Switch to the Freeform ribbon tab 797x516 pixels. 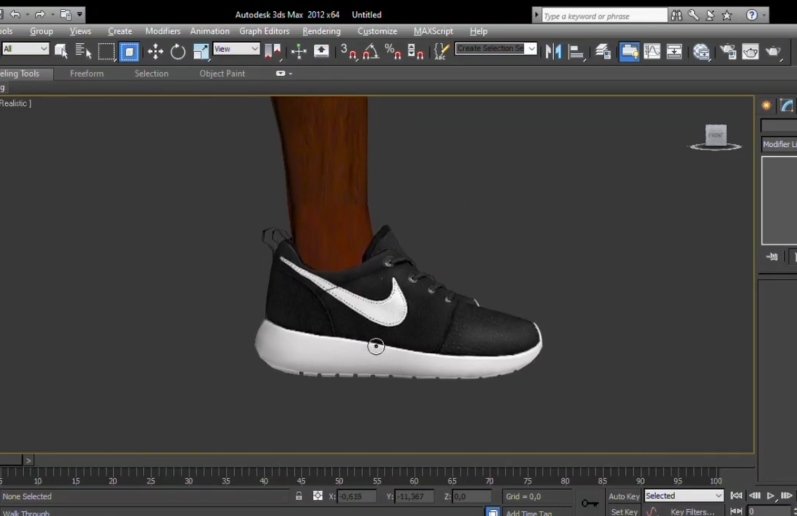(86, 74)
